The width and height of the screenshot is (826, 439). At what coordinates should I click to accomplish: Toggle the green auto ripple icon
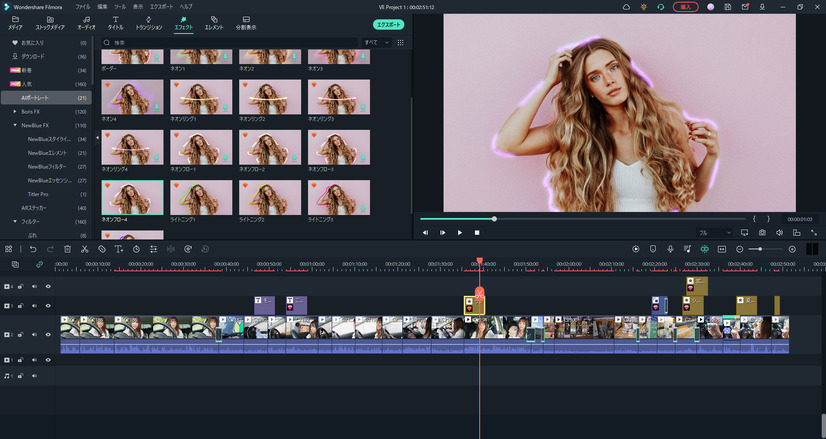tap(704, 249)
